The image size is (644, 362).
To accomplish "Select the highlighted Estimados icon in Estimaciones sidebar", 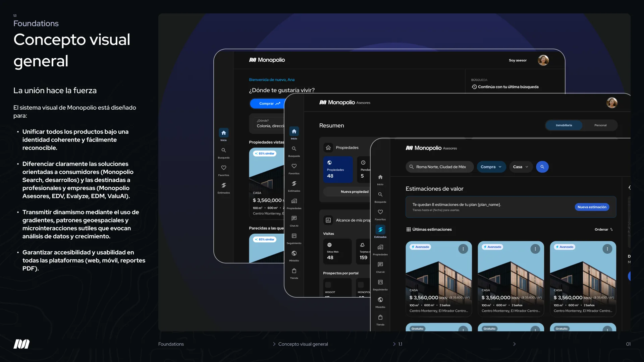I will pos(380,230).
